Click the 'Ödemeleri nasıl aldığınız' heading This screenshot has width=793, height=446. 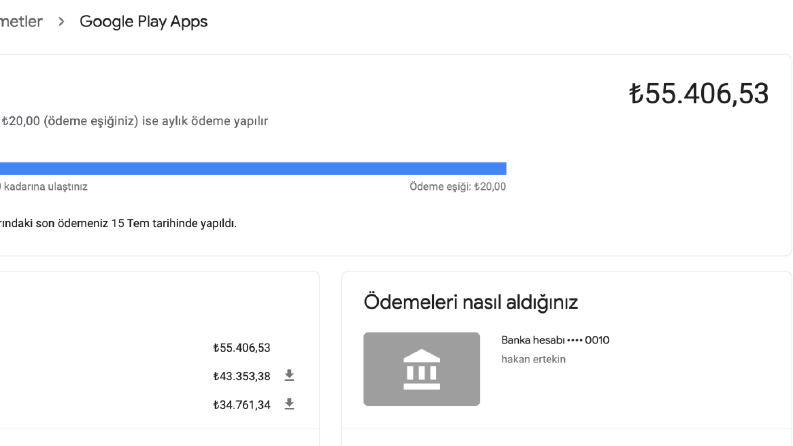[x=470, y=302]
